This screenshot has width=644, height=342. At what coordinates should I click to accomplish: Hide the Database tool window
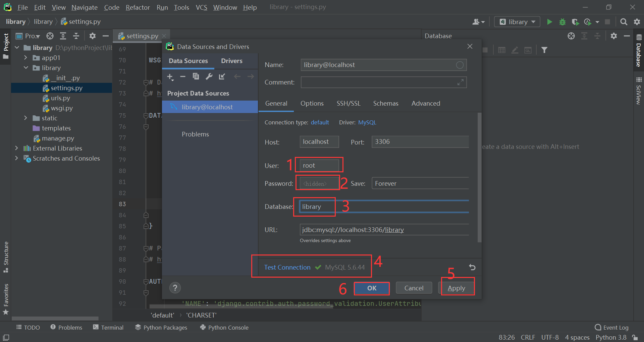point(627,36)
